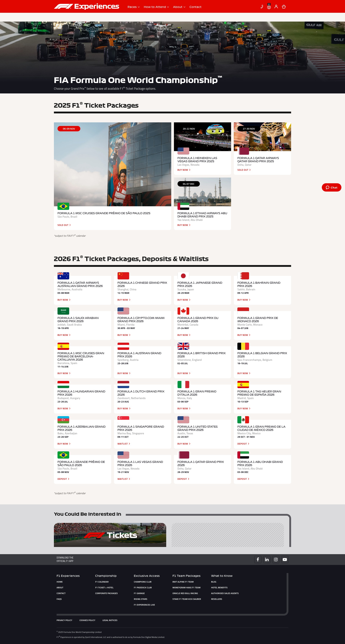Click Buy Now for United States Grand Prix 2026
Image resolution: width=345 pixels, height=644 pixels.
point(184,444)
